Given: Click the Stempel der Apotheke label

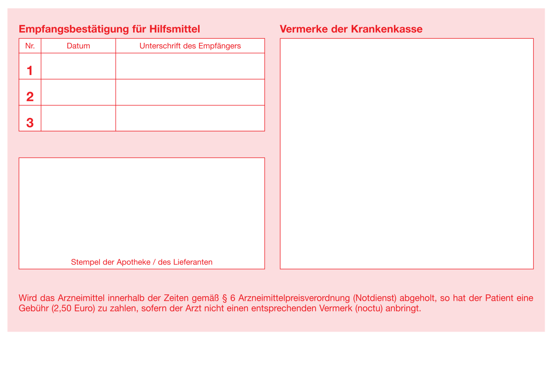Looking at the screenshot, I should pos(141,262).
